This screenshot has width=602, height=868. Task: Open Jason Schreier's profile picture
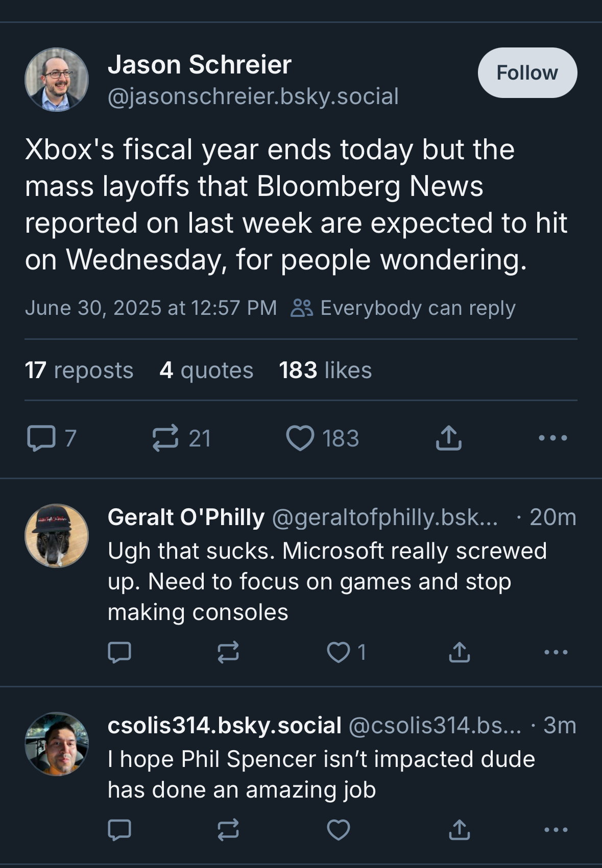(x=56, y=82)
